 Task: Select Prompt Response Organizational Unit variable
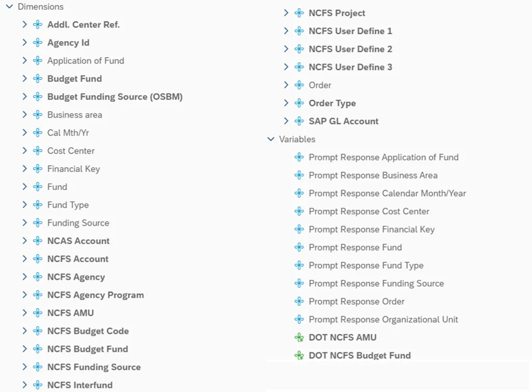383,319
